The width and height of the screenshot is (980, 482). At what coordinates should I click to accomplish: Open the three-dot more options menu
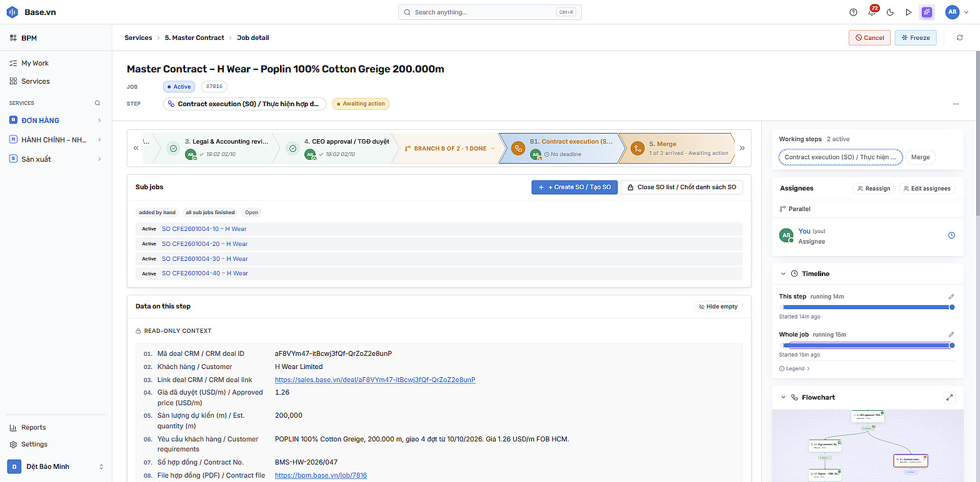[956, 104]
